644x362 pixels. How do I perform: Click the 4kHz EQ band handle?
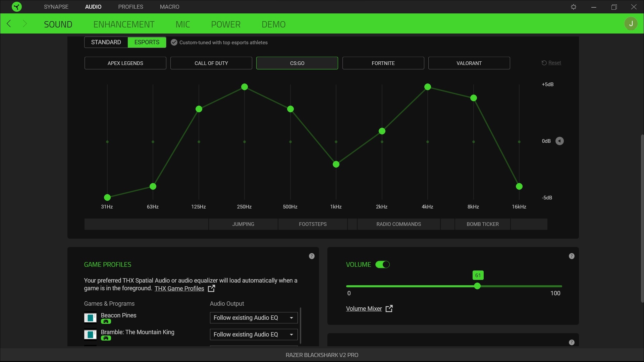pyautogui.click(x=428, y=87)
